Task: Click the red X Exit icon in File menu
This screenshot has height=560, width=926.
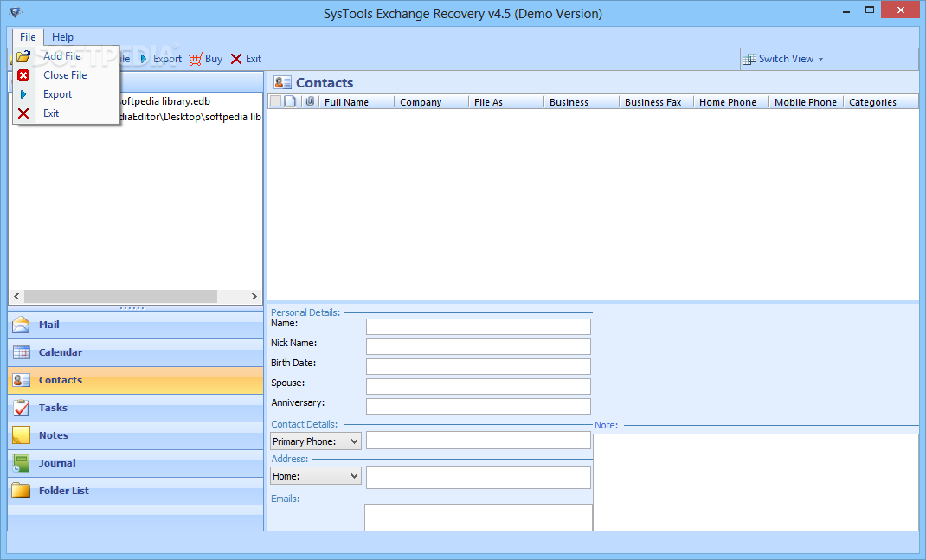Action: point(23,113)
